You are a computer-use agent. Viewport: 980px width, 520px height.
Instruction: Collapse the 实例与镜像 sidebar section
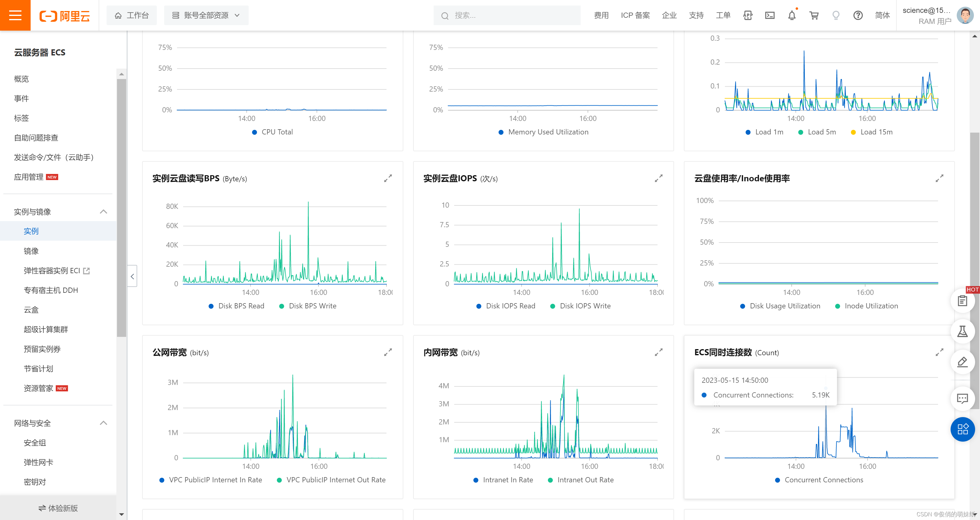pos(103,212)
